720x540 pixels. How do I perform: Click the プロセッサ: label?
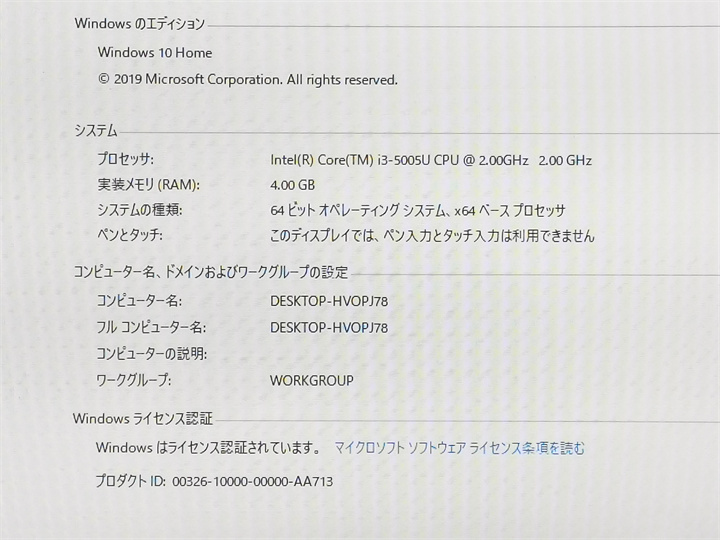coord(125,159)
